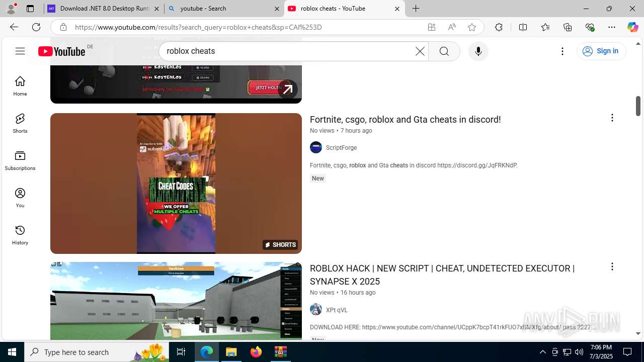
Task: Open History in the sidebar
Action: (20, 235)
